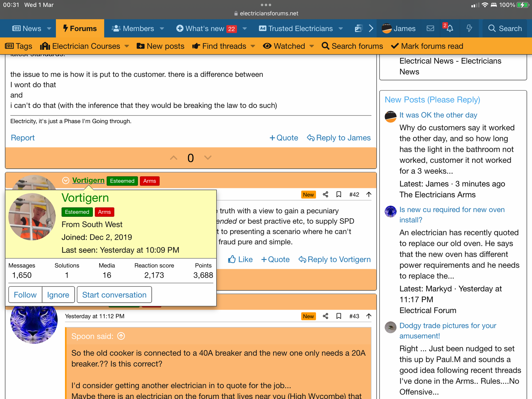Open James account menu name

(x=404, y=28)
